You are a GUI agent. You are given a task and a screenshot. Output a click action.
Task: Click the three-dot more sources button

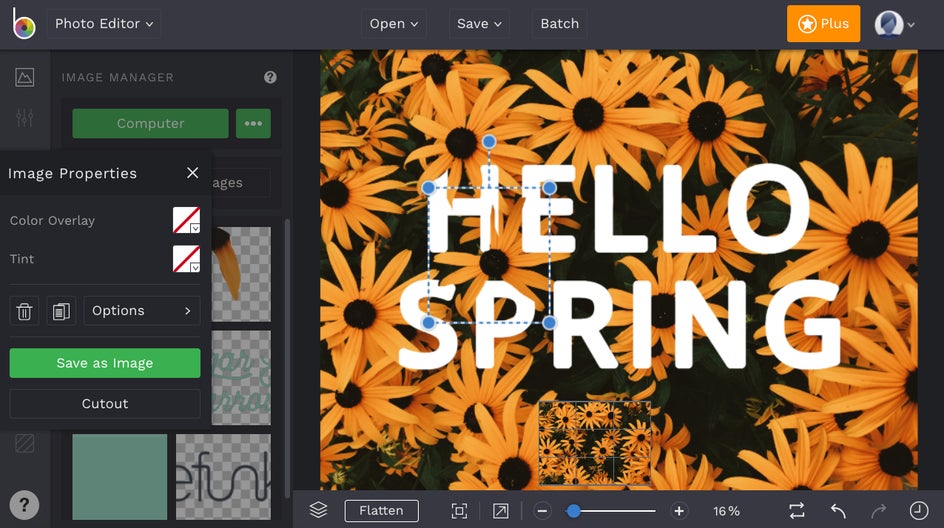(253, 123)
